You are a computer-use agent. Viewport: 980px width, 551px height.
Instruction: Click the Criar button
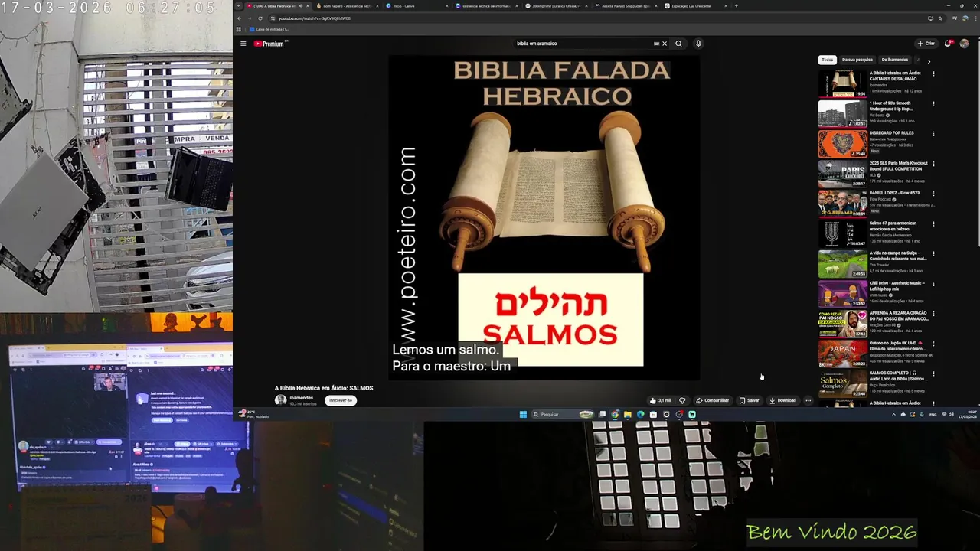(926, 44)
